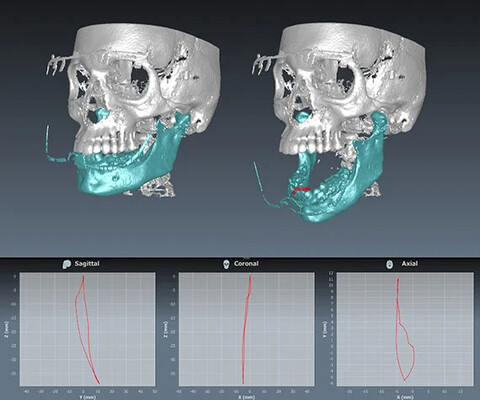Click the Axial top-view skull icon

click(x=389, y=264)
